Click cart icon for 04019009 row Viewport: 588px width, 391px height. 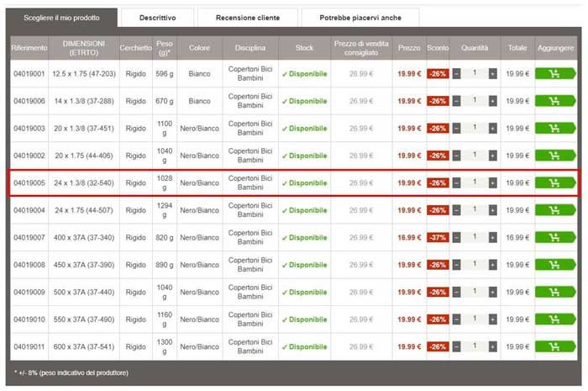[555, 292]
